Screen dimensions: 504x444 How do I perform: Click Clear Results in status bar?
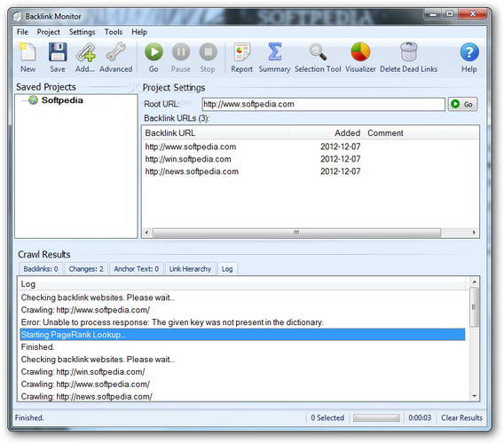(461, 417)
